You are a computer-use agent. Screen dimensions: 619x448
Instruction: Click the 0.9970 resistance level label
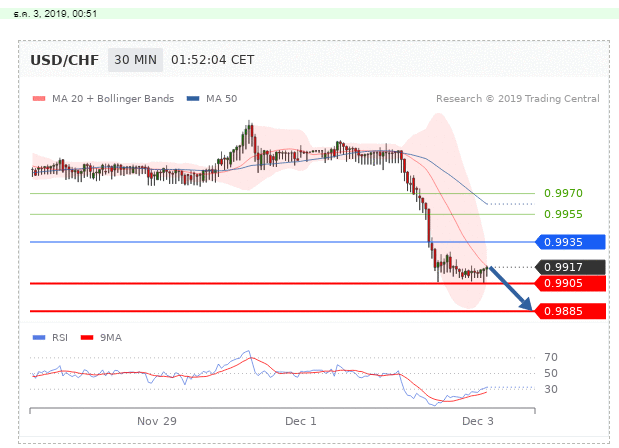pos(563,193)
